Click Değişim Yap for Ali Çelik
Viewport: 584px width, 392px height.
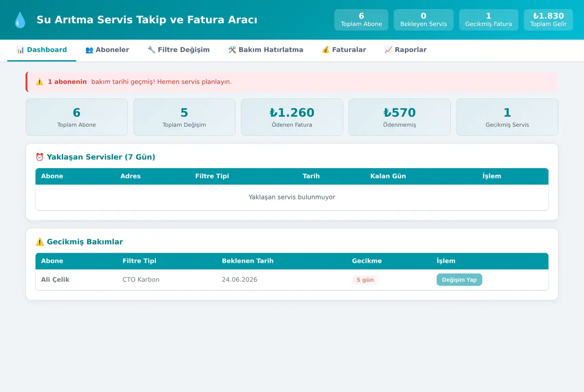(x=459, y=280)
